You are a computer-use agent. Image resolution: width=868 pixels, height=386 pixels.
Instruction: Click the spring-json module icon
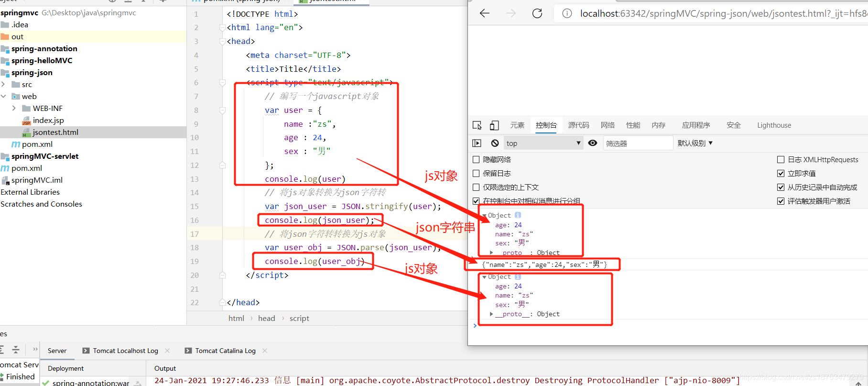pyautogui.click(x=5, y=73)
